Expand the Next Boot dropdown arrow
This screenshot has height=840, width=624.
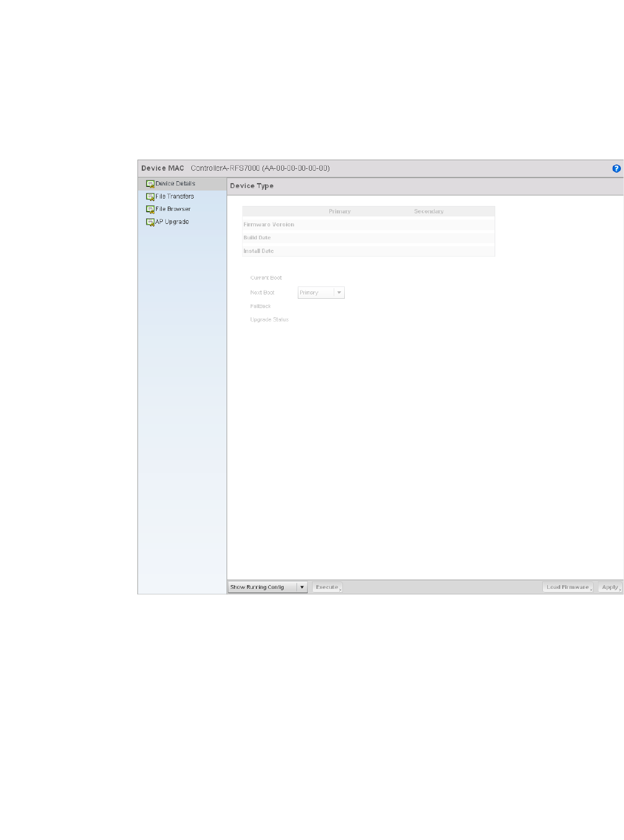click(x=339, y=293)
